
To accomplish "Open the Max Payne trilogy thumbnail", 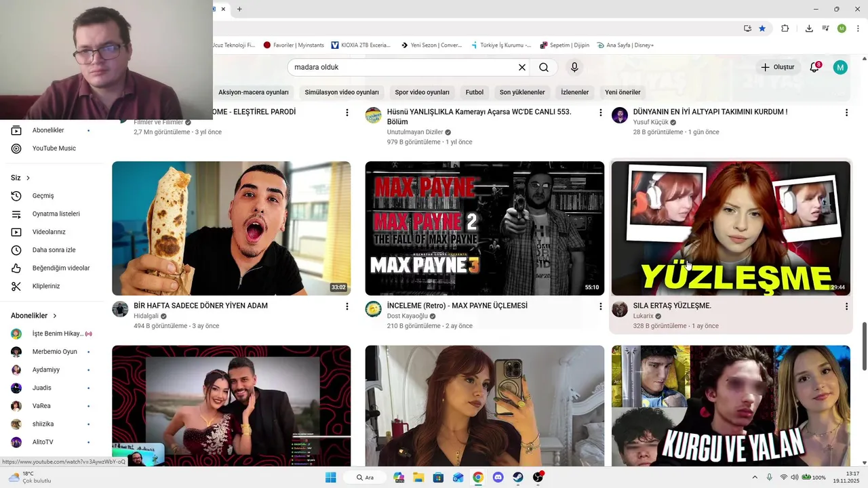I will pyautogui.click(x=484, y=228).
